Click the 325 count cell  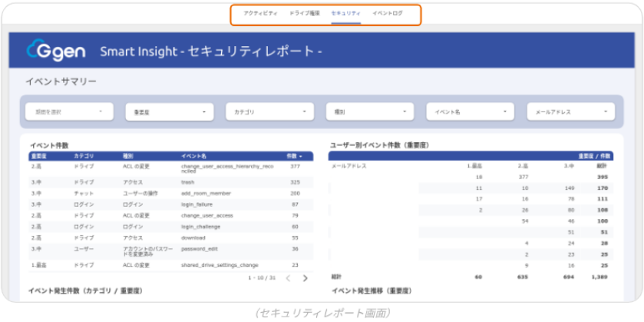(x=295, y=182)
